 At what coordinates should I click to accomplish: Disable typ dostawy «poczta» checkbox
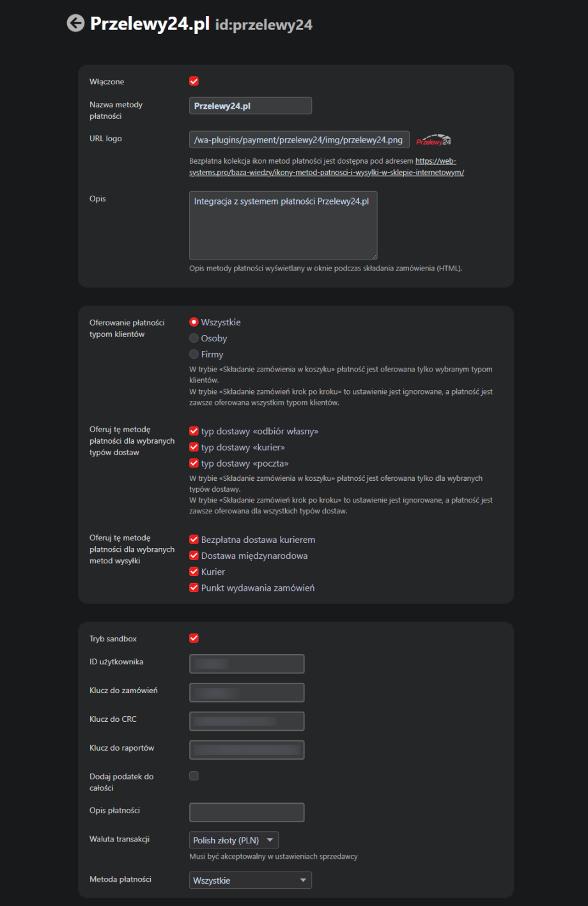click(194, 464)
